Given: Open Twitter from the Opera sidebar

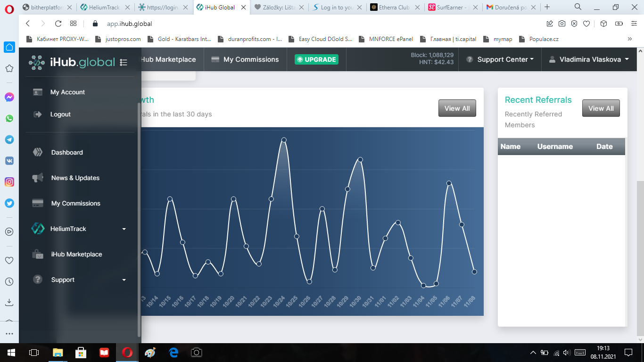Looking at the screenshot, I should coord(9,203).
